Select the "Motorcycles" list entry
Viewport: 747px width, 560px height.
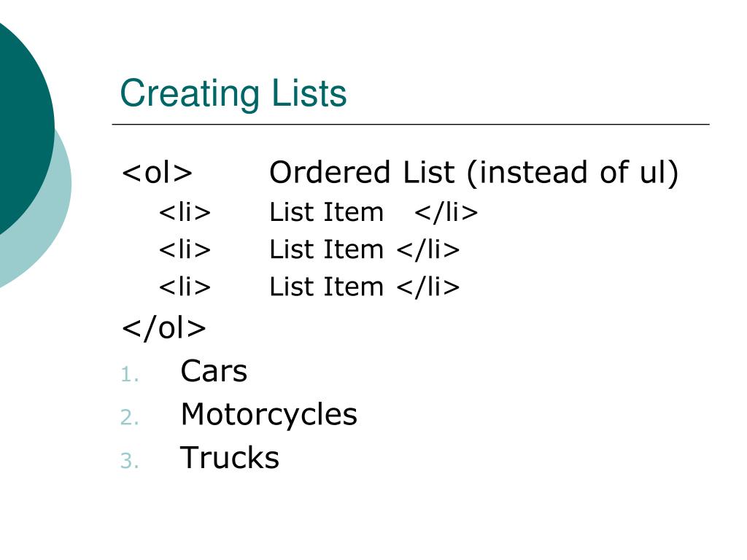pos(268,415)
